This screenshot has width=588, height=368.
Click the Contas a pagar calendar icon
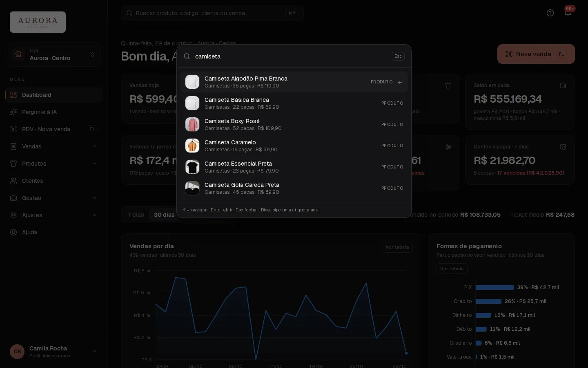click(x=563, y=147)
